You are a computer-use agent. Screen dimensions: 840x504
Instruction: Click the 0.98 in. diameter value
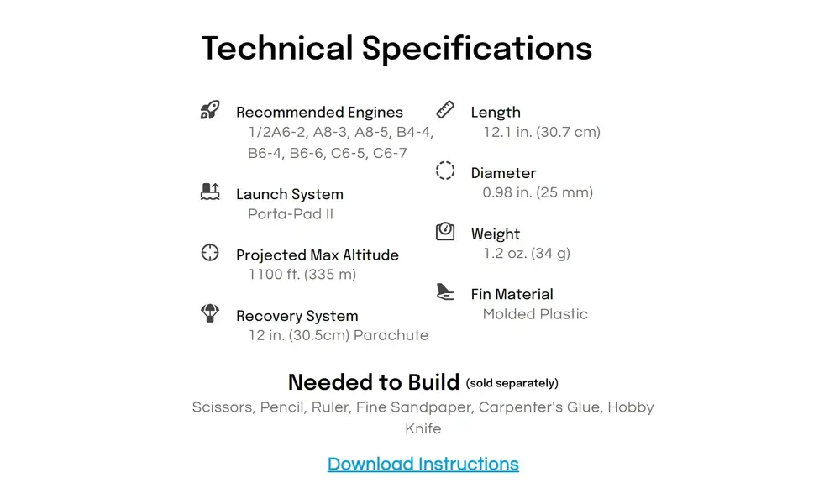(538, 192)
